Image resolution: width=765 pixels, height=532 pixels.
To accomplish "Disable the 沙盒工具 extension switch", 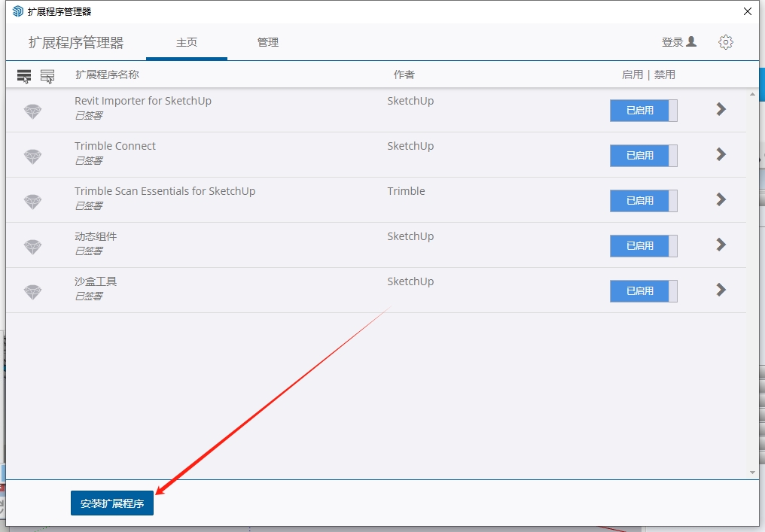I will (x=644, y=290).
